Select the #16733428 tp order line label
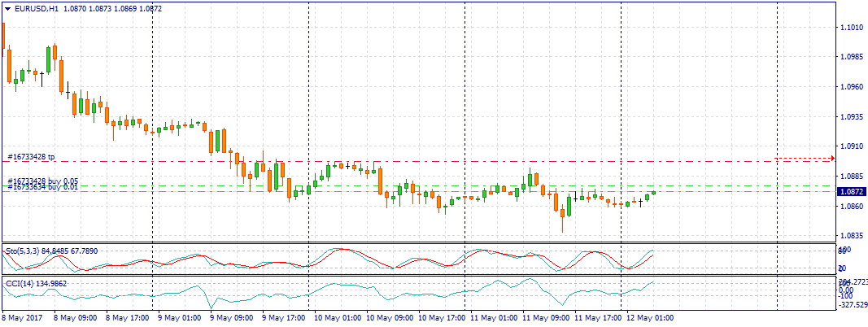This screenshot has height=327, width=868. 31,156
